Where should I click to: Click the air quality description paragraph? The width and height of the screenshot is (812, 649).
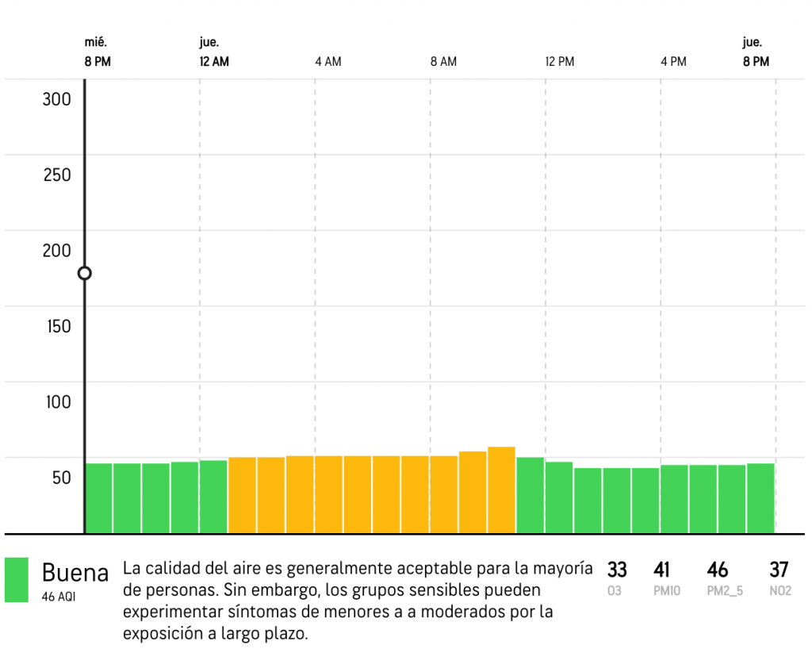click(357, 601)
